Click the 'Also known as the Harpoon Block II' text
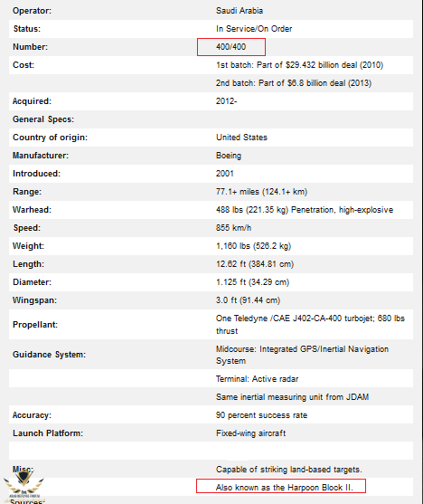Image resolution: width=423 pixels, height=504 pixels. (x=284, y=488)
